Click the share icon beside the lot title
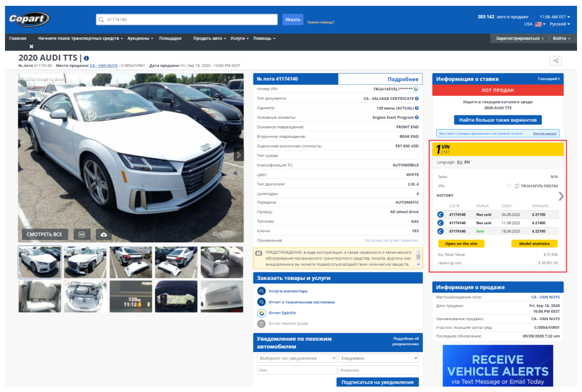The width and height of the screenshot is (582, 392). pos(555,61)
